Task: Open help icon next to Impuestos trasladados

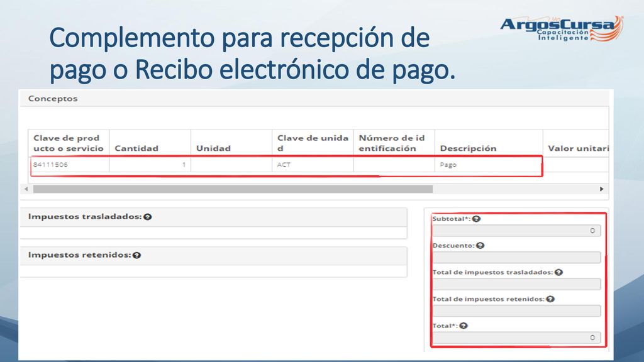Action: point(148,217)
